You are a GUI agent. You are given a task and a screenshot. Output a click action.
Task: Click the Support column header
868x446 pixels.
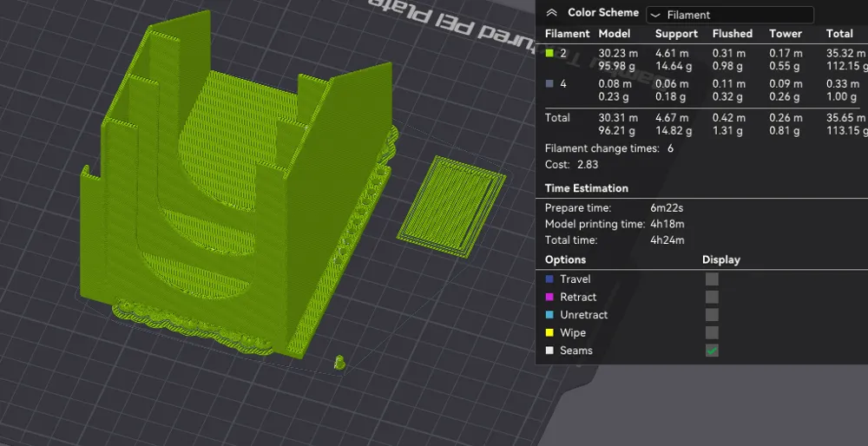[x=676, y=34]
